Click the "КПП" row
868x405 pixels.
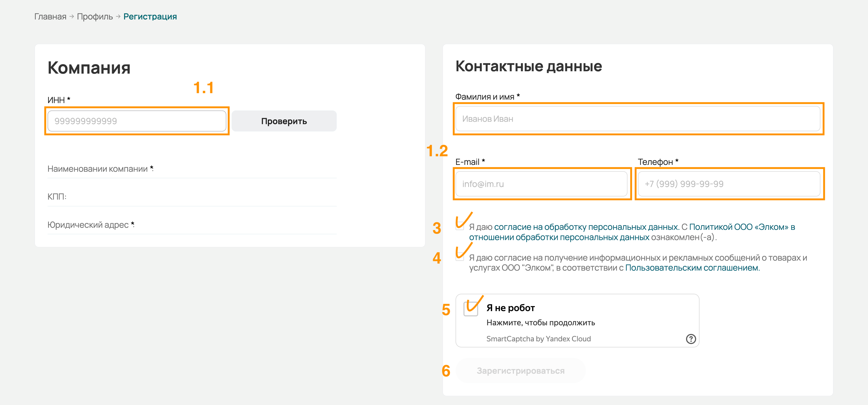point(192,197)
